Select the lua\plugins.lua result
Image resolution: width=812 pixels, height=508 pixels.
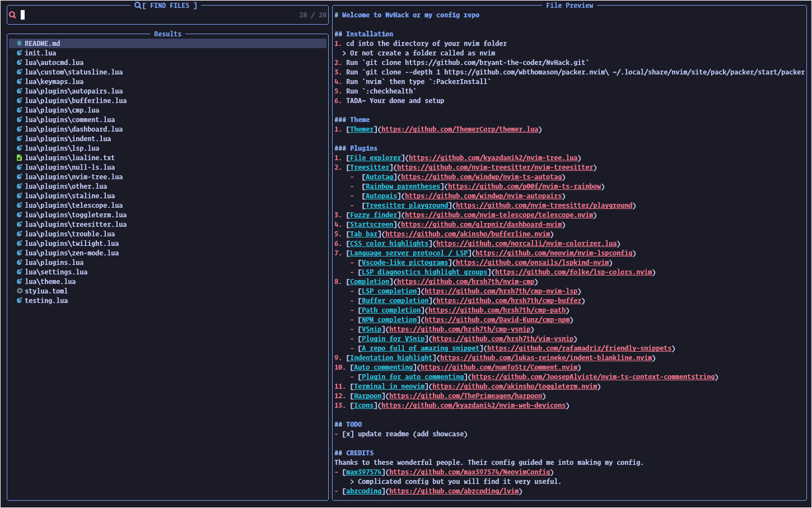[x=168, y=262]
